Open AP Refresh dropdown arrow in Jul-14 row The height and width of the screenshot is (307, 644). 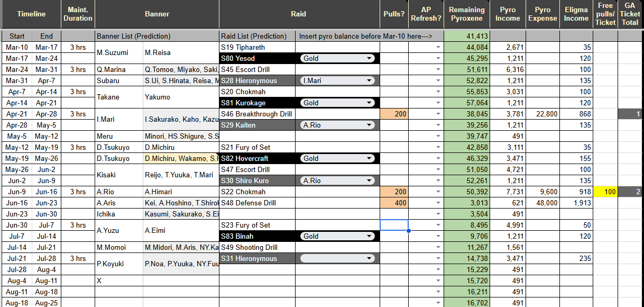(x=438, y=247)
